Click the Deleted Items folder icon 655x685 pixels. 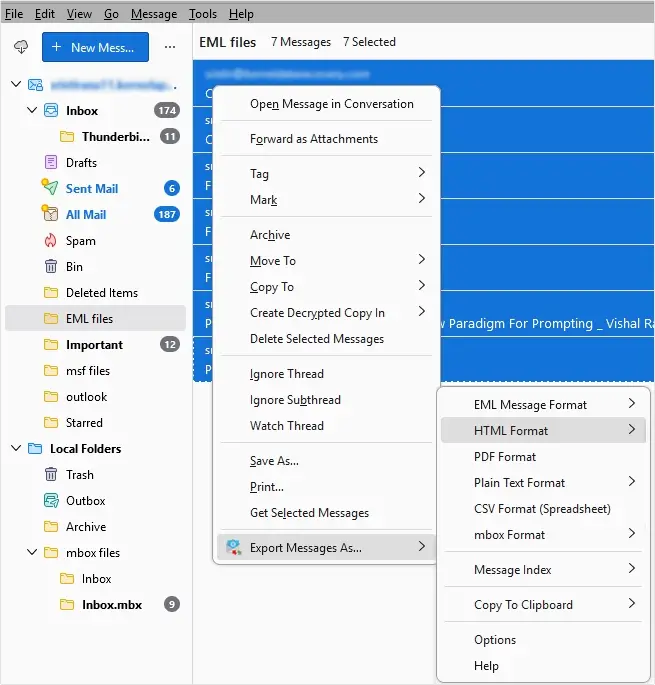(x=51, y=292)
